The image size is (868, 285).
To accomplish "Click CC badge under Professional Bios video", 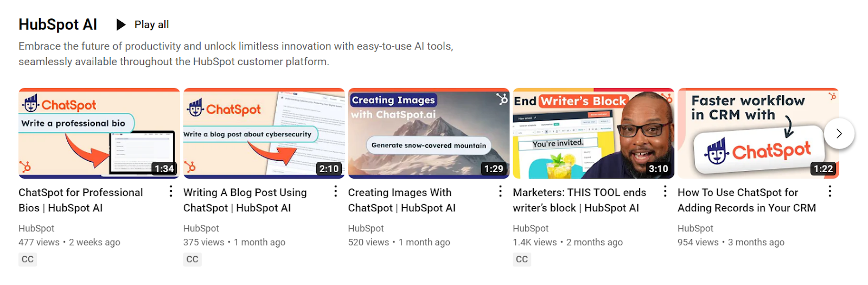I will [x=28, y=259].
